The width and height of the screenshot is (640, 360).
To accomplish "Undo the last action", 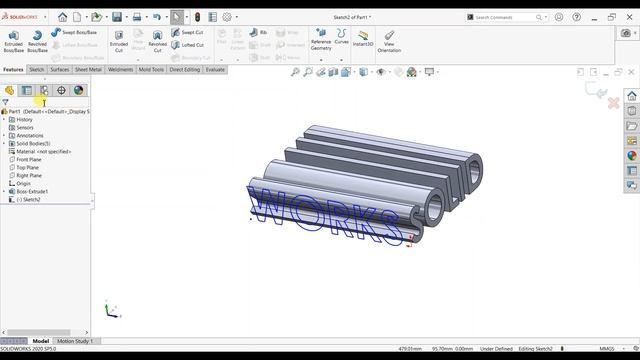I will click(157, 17).
